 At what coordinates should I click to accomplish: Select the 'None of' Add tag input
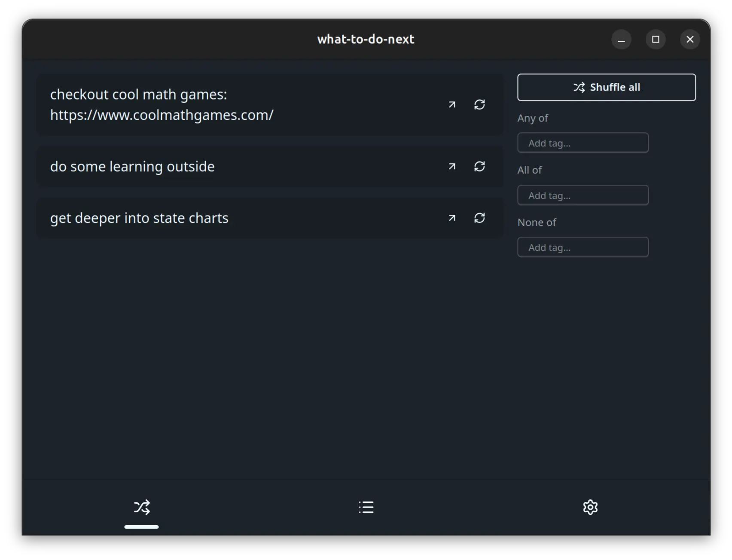coord(583,247)
